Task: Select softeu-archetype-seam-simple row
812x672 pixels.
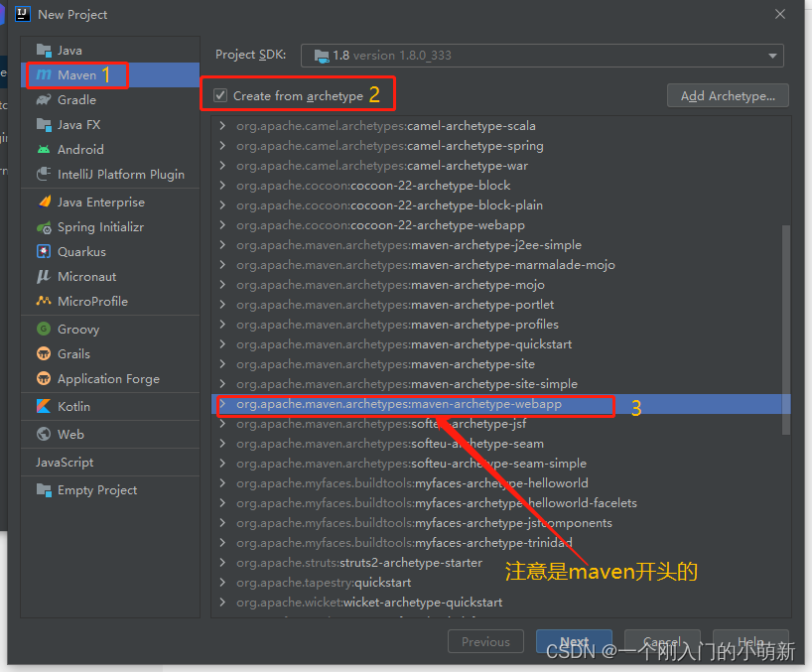Action: (x=500, y=464)
